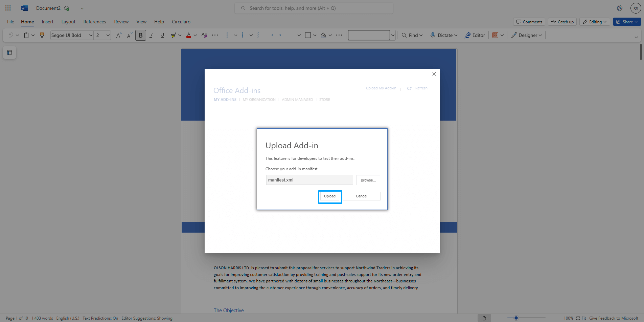Switch to the Insert tab
The image size is (644, 322).
(x=48, y=22)
